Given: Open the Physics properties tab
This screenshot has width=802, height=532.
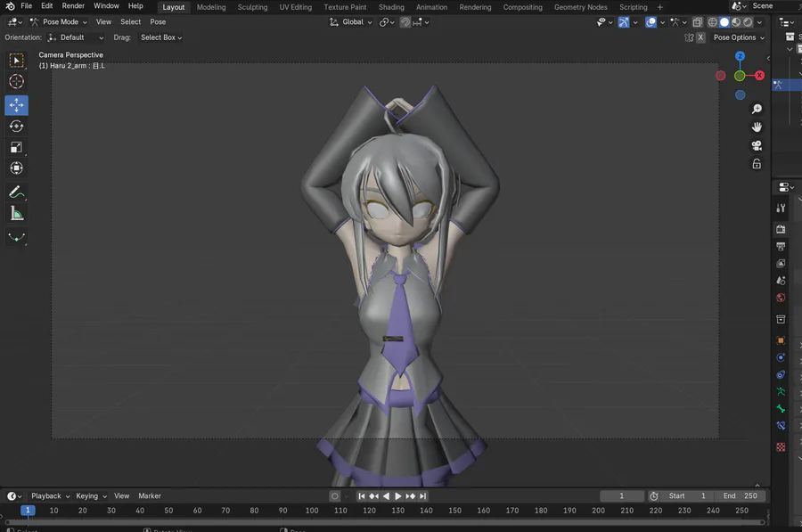Looking at the screenshot, I should click(x=781, y=357).
